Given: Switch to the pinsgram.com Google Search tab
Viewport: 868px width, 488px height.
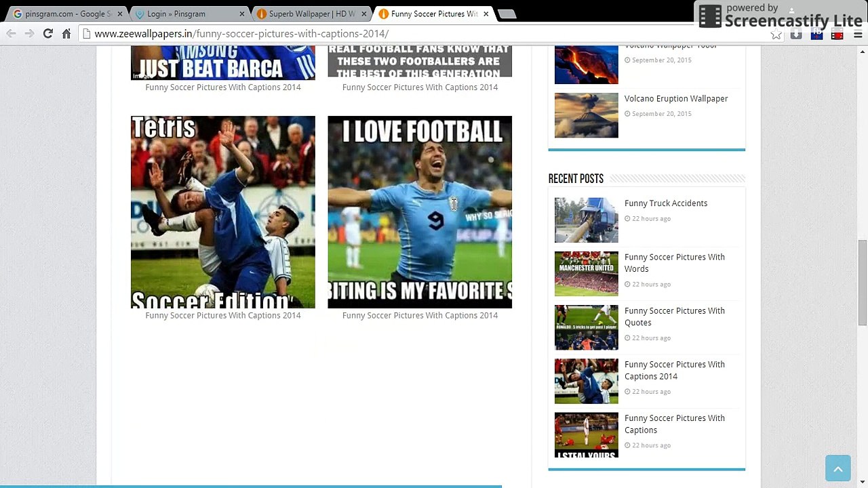Looking at the screenshot, I should click(65, 14).
